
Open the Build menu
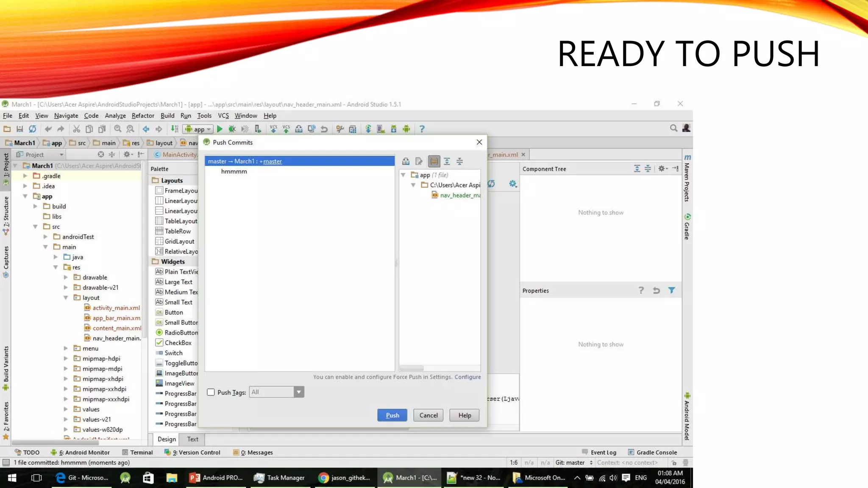point(167,116)
